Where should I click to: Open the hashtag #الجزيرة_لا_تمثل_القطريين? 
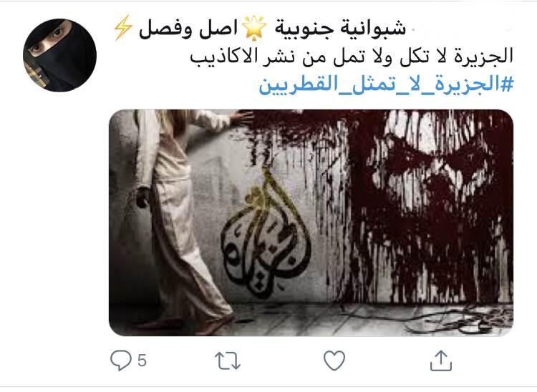387,84
